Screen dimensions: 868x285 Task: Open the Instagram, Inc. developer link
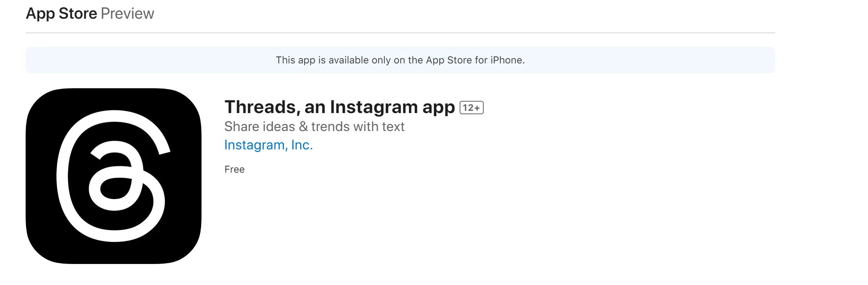(268, 145)
